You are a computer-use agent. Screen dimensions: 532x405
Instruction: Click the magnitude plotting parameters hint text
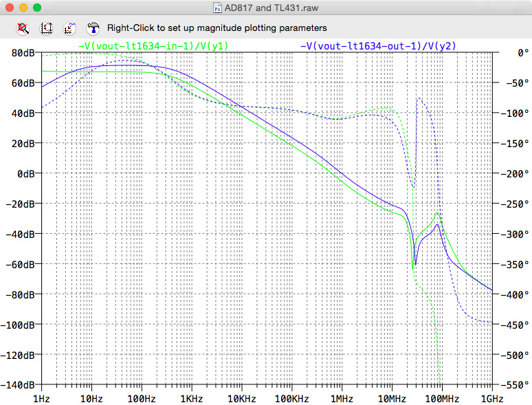coord(217,28)
